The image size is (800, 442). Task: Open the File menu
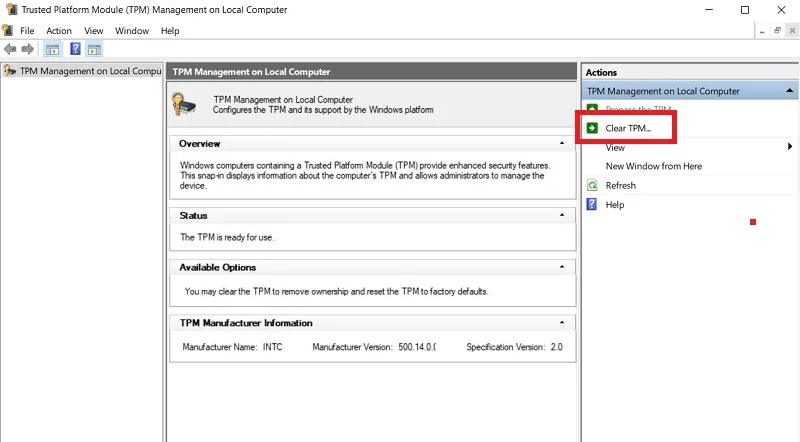pos(27,31)
